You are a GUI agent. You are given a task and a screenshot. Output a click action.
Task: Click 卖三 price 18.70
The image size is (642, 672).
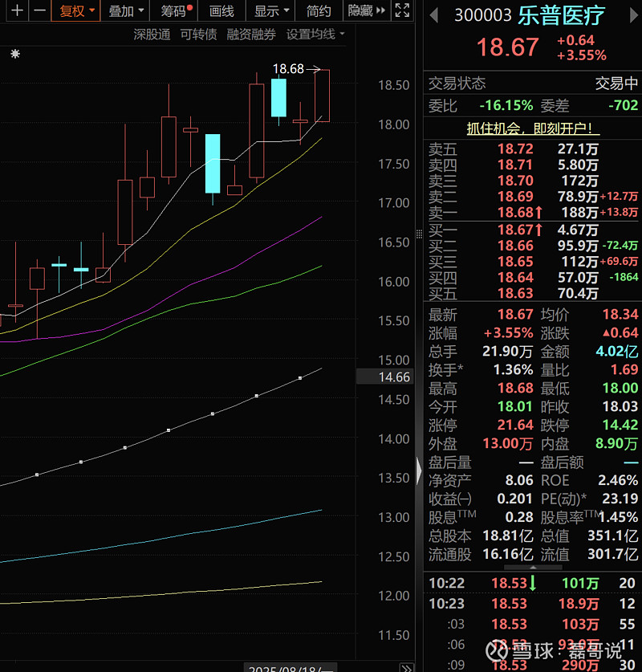(x=515, y=181)
